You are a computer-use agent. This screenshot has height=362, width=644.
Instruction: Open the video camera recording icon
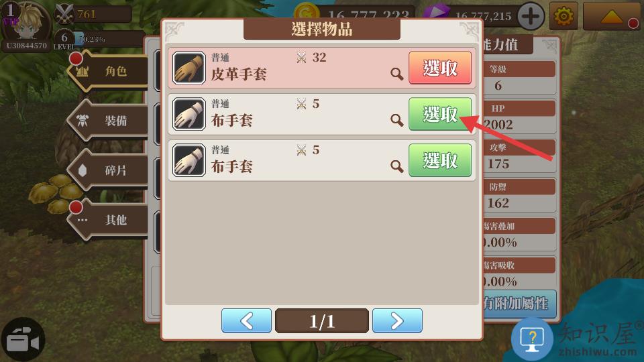tap(23, 340)
